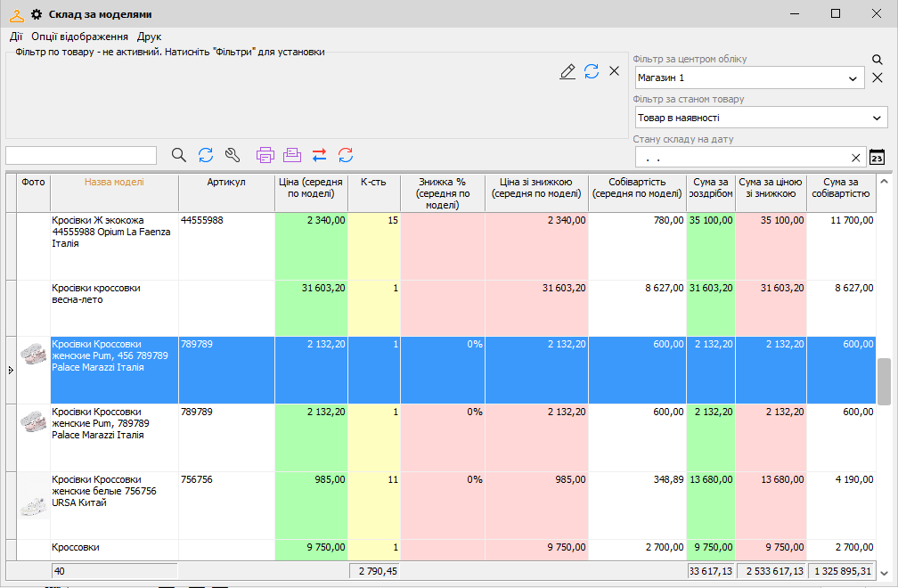The width and height of the screenshot is (898, 588).
Task: Clear the product filter with X icon
Action: point(614,71)
